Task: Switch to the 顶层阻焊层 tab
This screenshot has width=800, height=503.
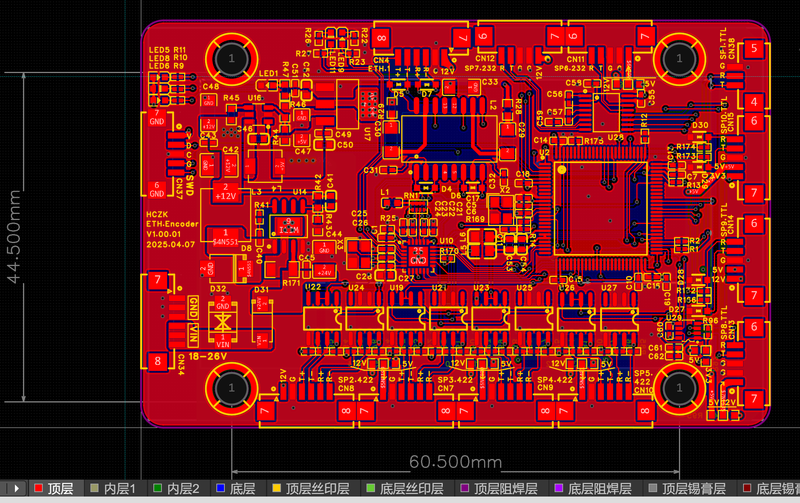Action: pyautogui.click(x=499, y=488)
